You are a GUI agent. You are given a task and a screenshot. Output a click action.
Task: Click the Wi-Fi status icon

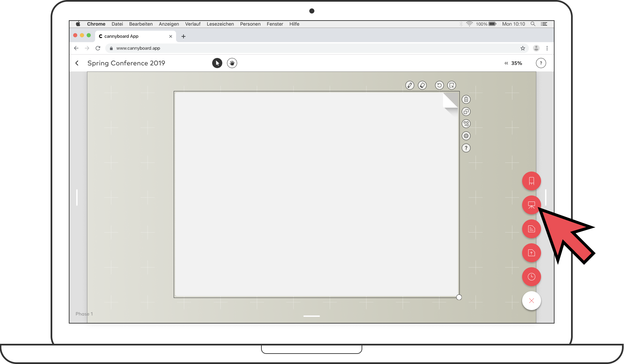pos(470,24)
